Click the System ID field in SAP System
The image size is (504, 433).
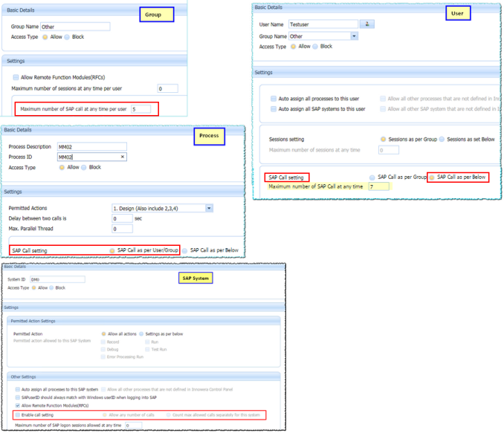(x=57, y=279)
